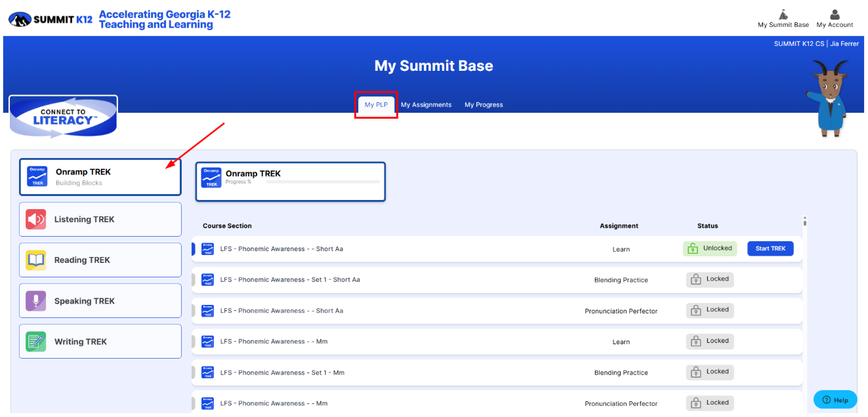Open the Help chat button

pos(835,399)
